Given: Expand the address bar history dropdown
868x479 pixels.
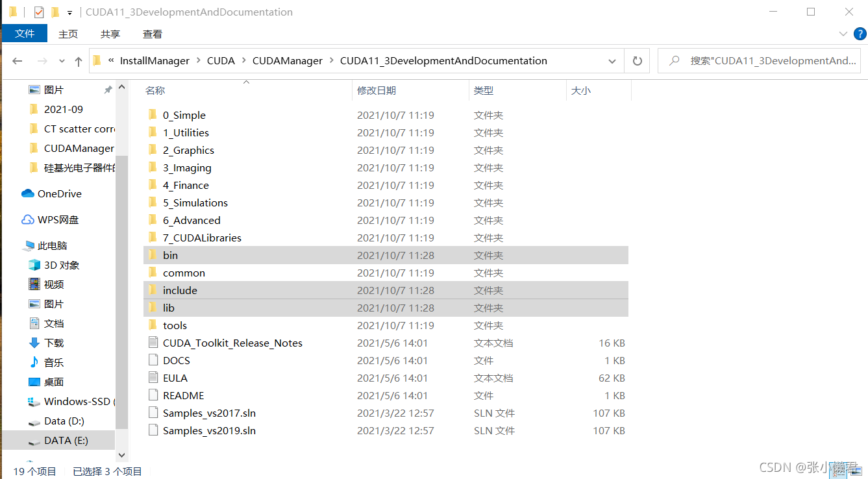Looking at the screenshot, I should pos(612,61).
